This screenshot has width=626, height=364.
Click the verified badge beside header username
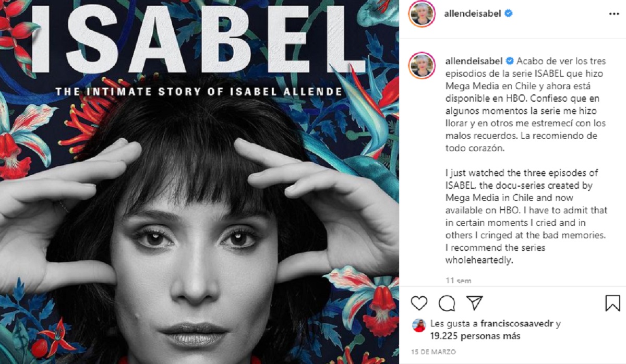point(509,14)
